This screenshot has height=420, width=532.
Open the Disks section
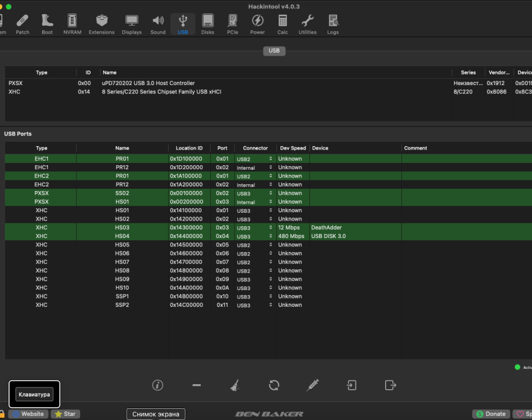click(207, 25)
